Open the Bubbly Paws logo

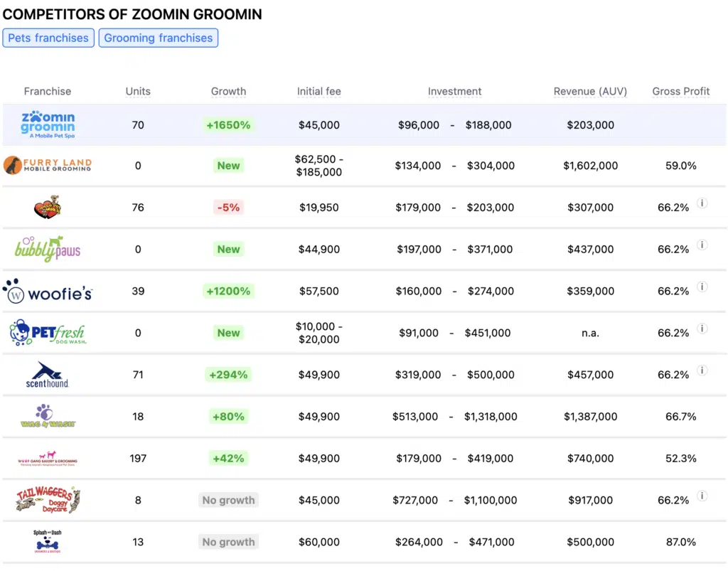pos(47,249)
